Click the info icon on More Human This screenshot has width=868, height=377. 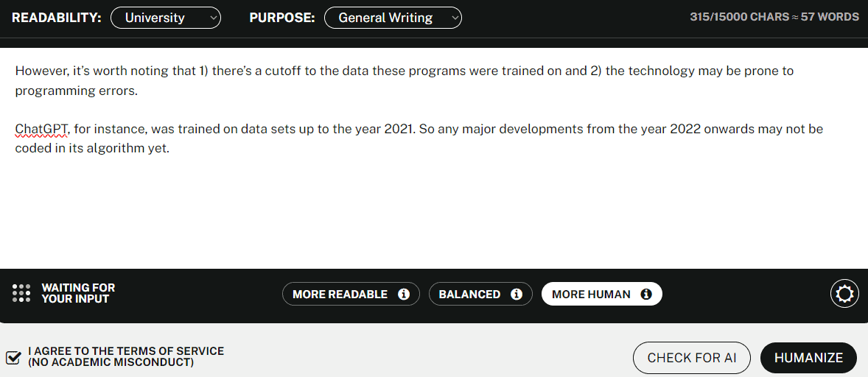[646, 294]
